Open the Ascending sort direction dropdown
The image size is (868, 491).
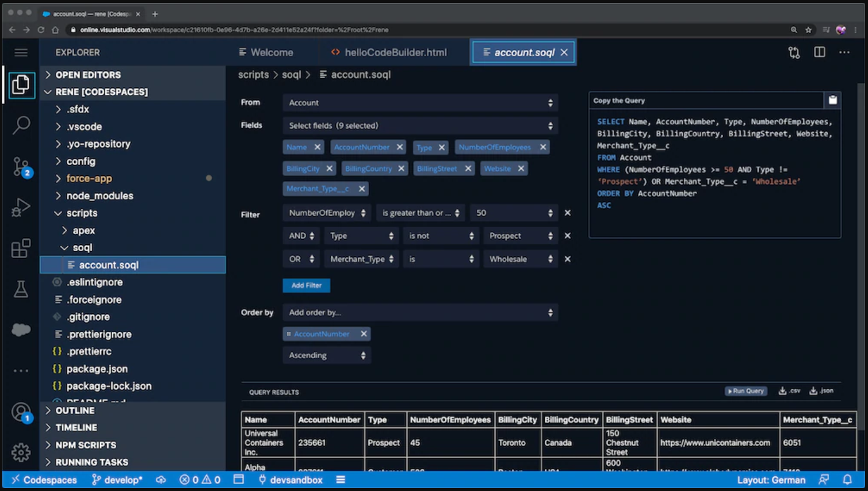click(327, 355)
